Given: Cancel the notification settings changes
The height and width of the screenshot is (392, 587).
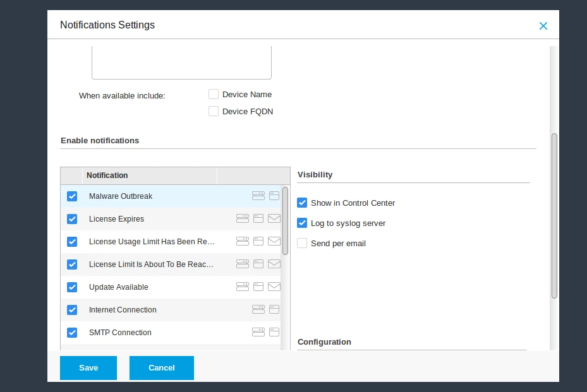Looking at the screenshot, I should 162,368.
